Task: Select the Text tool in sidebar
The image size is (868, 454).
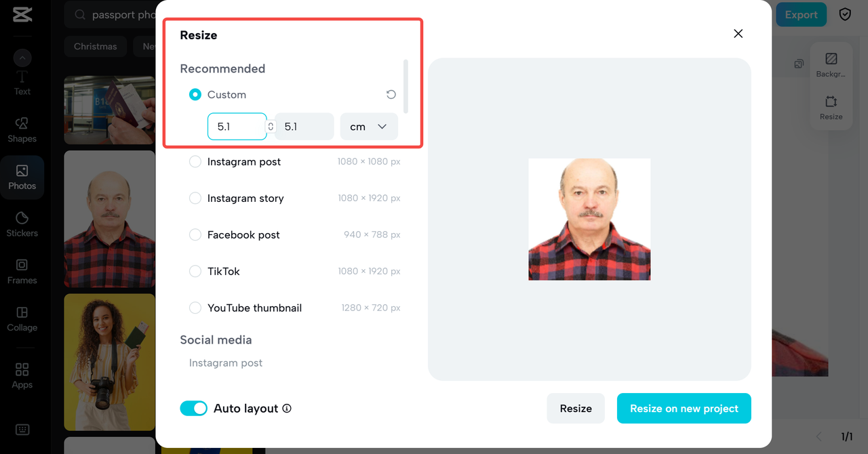Action: tap(22, 83)
